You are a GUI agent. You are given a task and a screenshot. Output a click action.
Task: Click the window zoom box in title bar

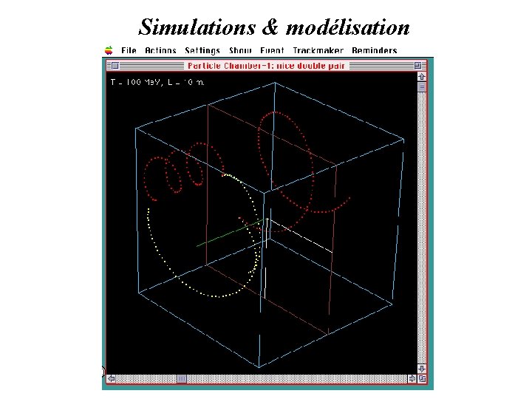click(x=417, y=66)
